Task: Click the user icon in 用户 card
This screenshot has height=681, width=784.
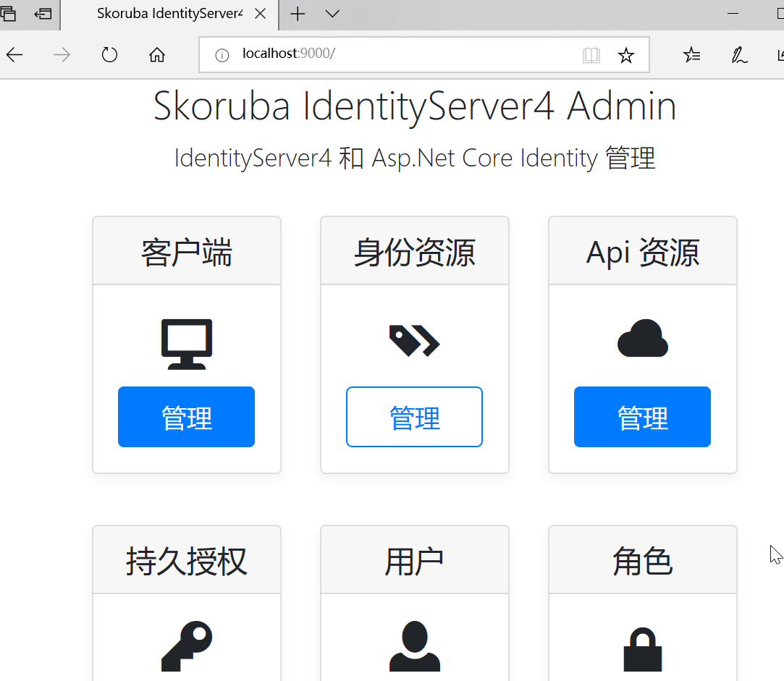Action: (415, 646)
